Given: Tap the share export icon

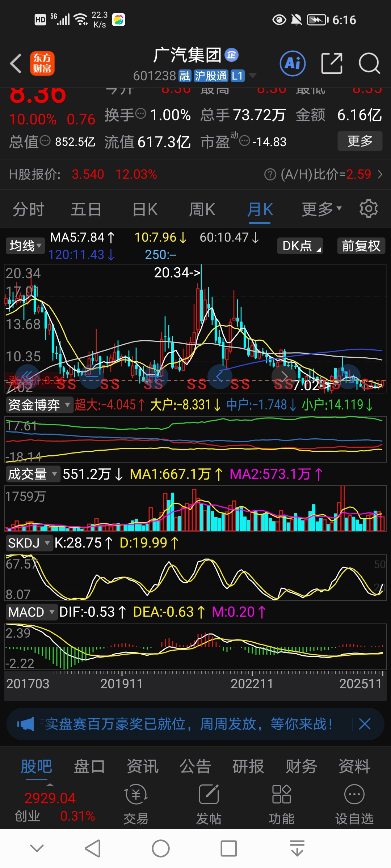Looking at the screenshot, I should (x=332, y=63).
